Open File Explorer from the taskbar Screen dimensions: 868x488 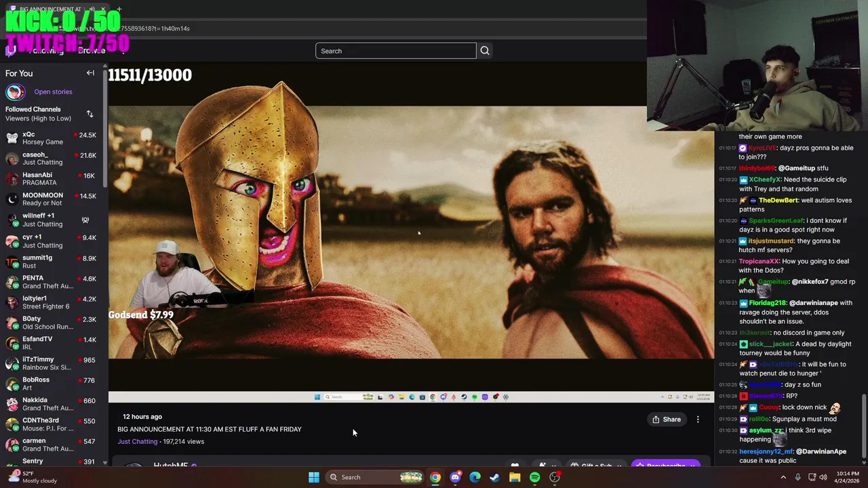515,477
